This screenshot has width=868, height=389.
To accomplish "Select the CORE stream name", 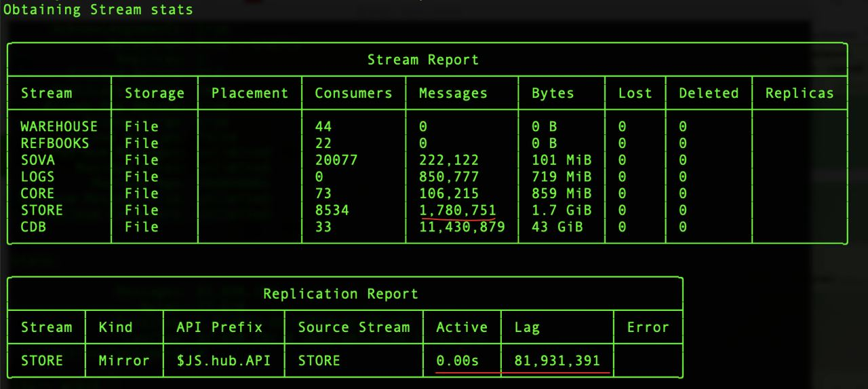I will coord(38,193).
